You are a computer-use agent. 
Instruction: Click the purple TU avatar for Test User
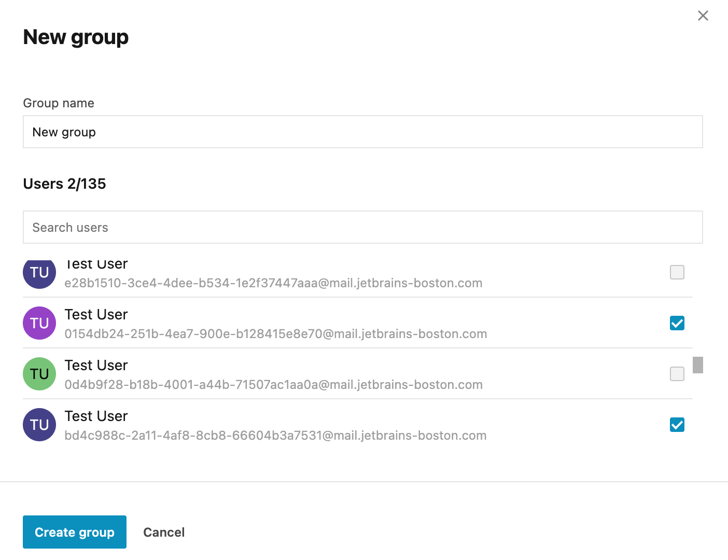pos(39,323)
